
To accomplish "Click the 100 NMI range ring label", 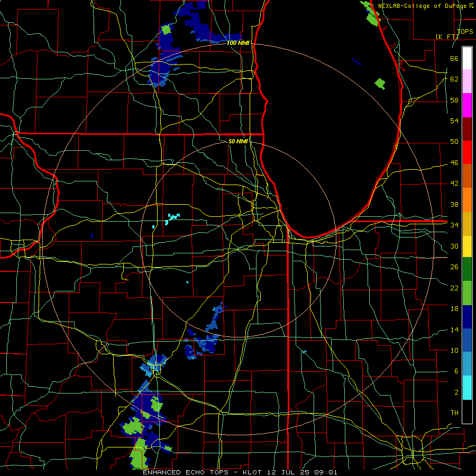I will [x=238, y=43].
